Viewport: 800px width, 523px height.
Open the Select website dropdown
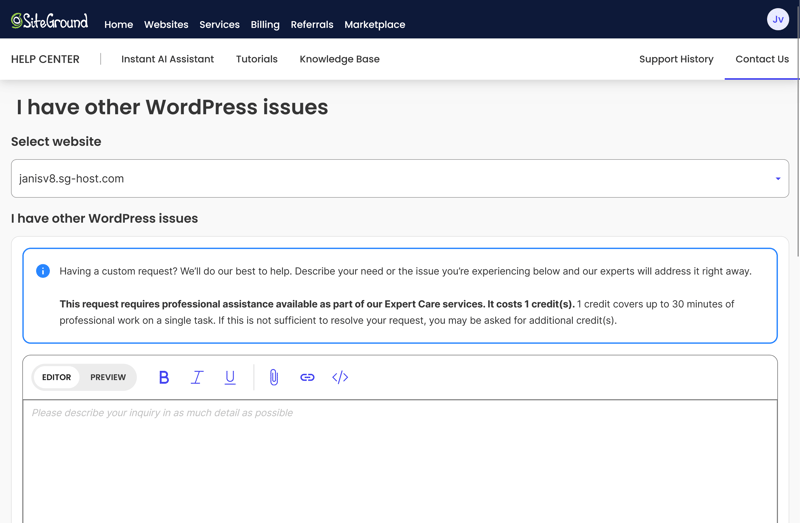[x=400, y=179]
